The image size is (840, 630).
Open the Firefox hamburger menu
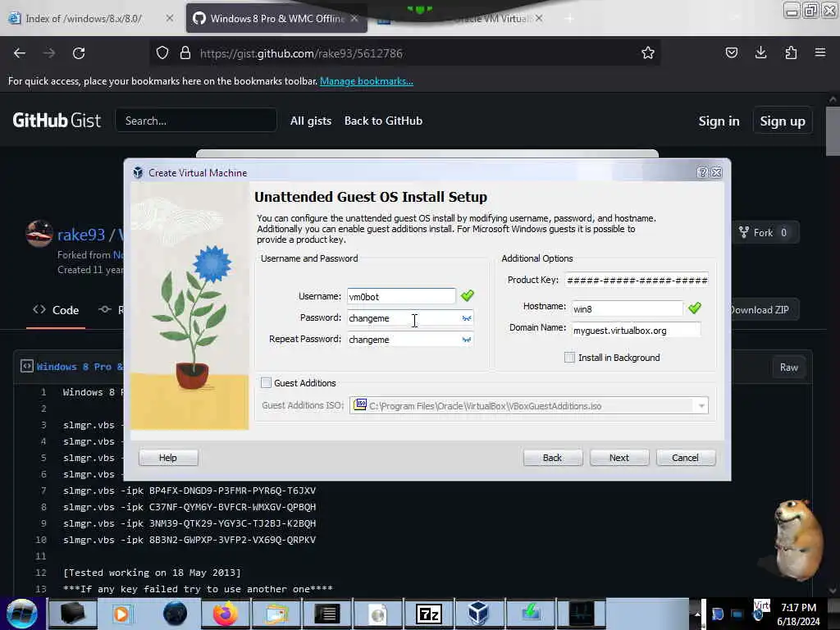coord(820,53)
